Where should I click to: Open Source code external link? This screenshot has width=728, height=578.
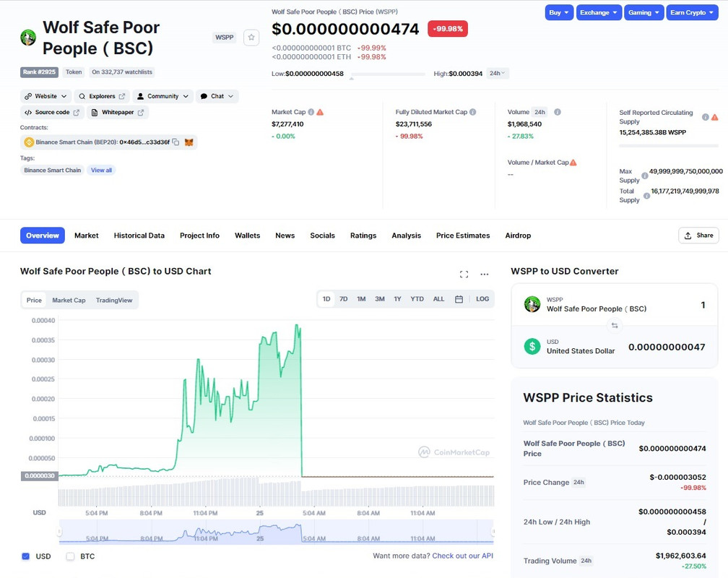[52, 113]
